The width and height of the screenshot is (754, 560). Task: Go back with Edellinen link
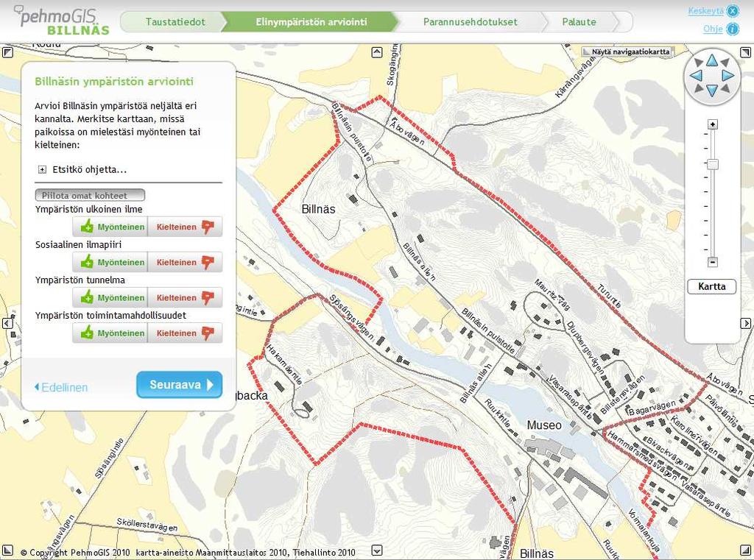(x=61, y=387)
